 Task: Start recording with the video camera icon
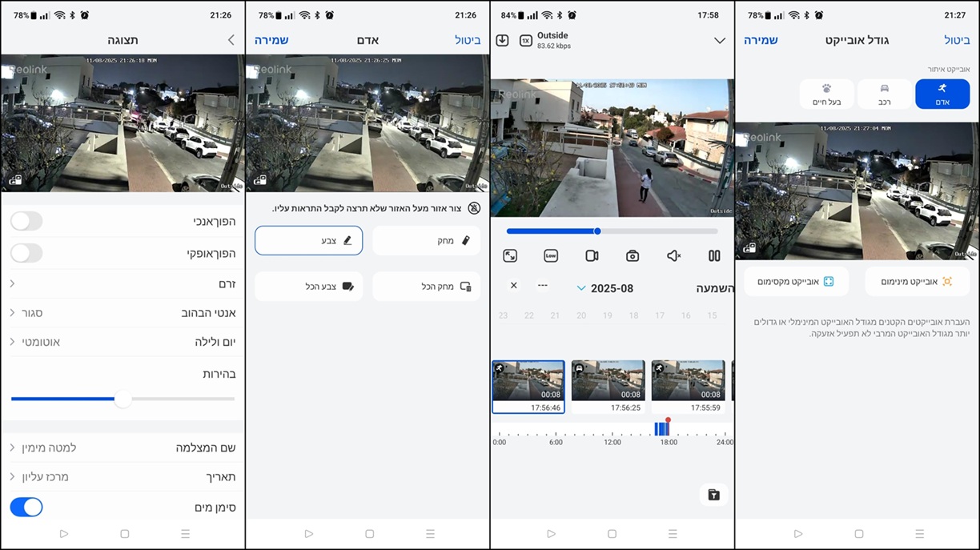click(x=592, y=256)
